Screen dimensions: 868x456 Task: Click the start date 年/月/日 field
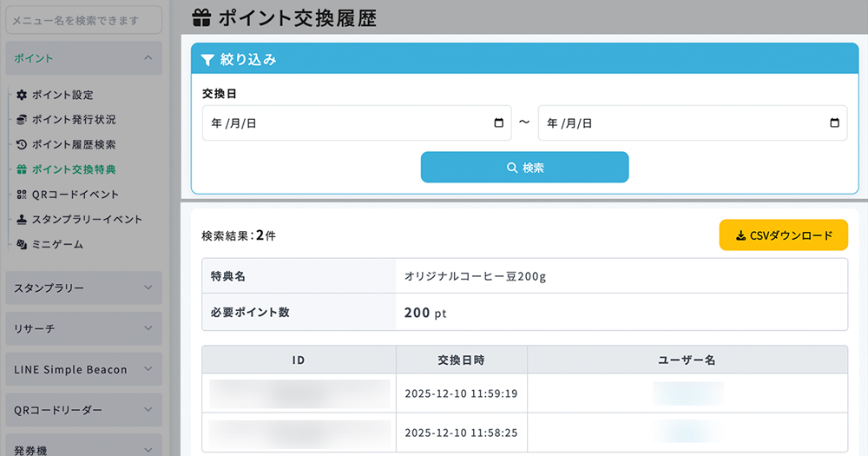pos(347,123)
